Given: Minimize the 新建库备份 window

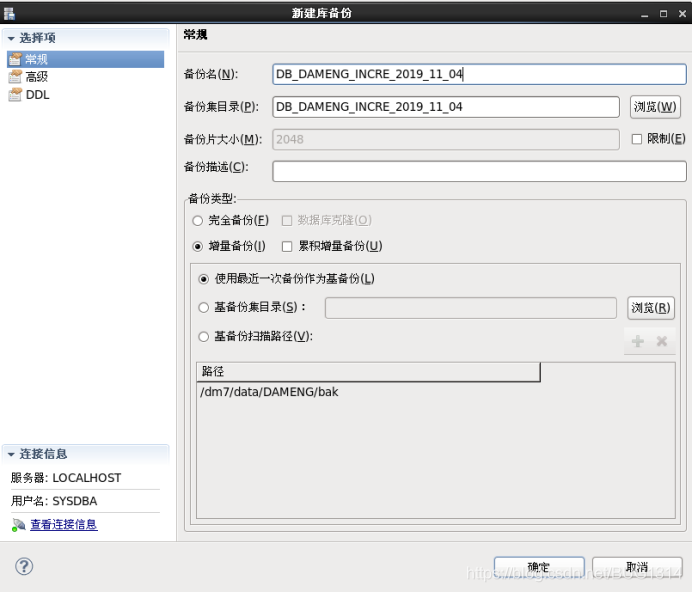Looking at the screenshot, I should [x=645, y=14].
